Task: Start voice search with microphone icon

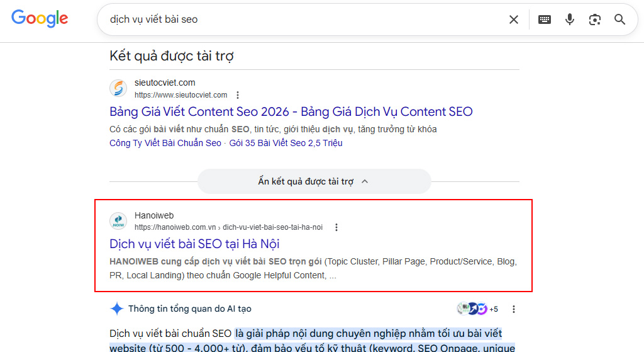Action: [569, 20]
